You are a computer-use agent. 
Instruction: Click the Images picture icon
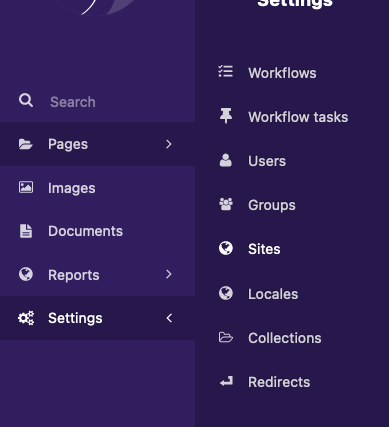[x=26, y=187]
